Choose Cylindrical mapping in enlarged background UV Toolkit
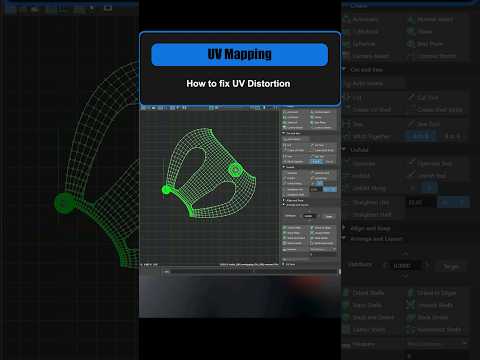Image resolution: width=480 pixels, height=360 pixels. tap(366, 32)
